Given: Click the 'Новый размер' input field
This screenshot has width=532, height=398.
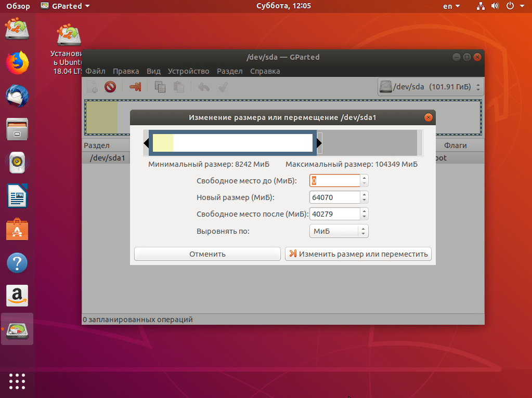Looking at the screenshot, I should [335, 197].
